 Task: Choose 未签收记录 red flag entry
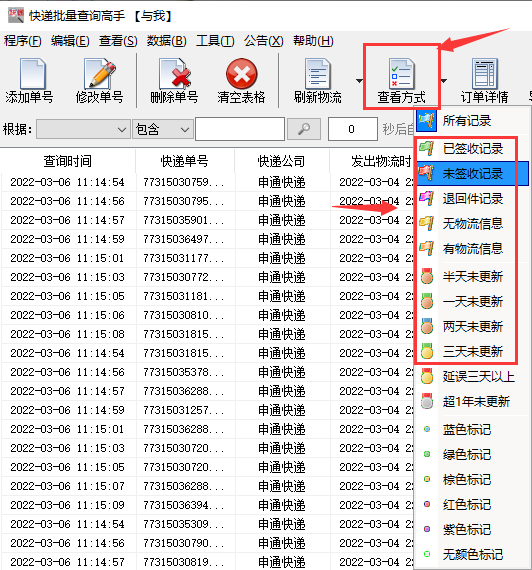pos(473,173)
